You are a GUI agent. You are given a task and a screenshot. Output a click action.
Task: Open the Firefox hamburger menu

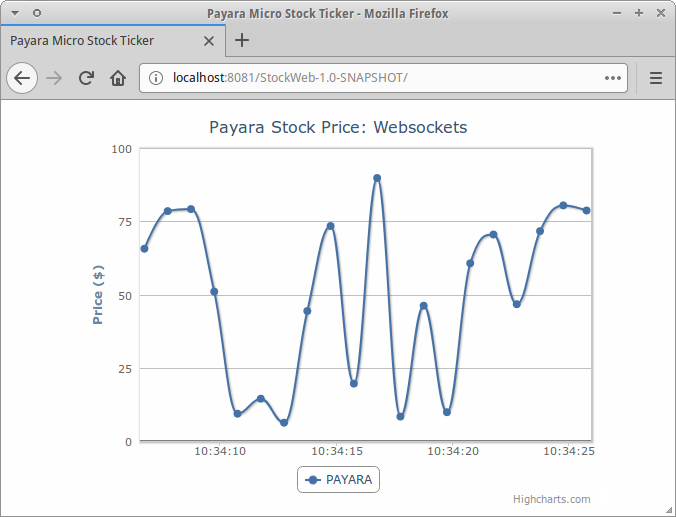[656, 78]
